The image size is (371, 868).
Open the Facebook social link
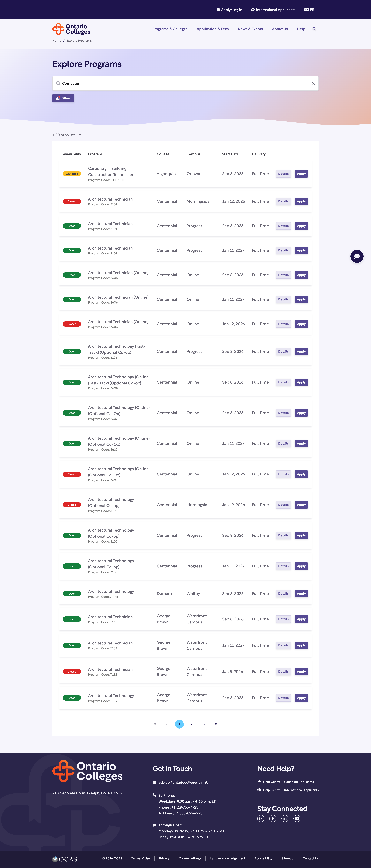tap(273, 818)
